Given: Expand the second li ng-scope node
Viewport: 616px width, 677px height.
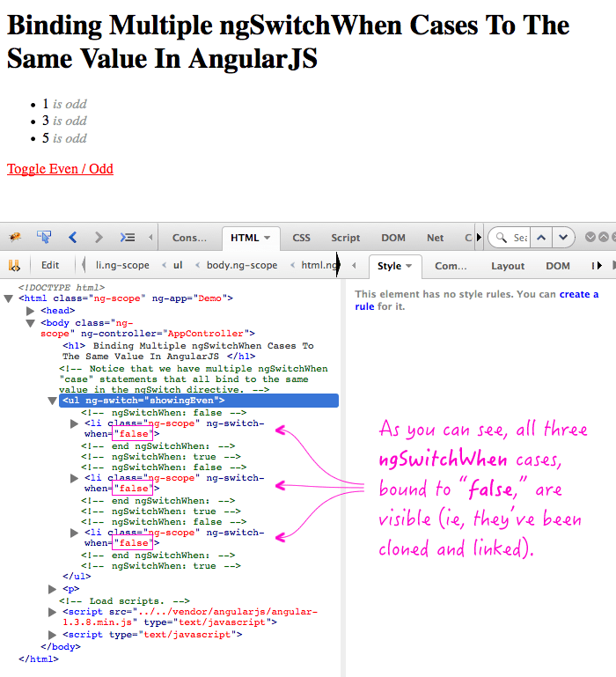Looking at the screenshot, I should coord(74,478).
